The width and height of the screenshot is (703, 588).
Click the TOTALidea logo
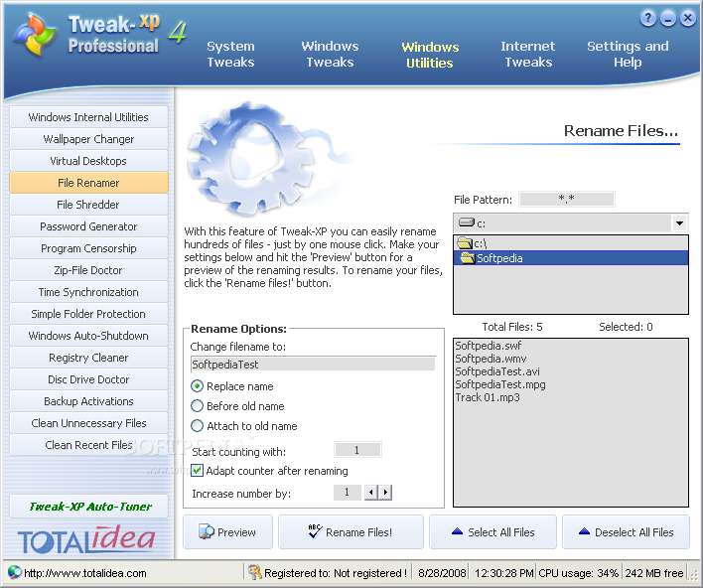pyautogui.click(x=86, y=539)
